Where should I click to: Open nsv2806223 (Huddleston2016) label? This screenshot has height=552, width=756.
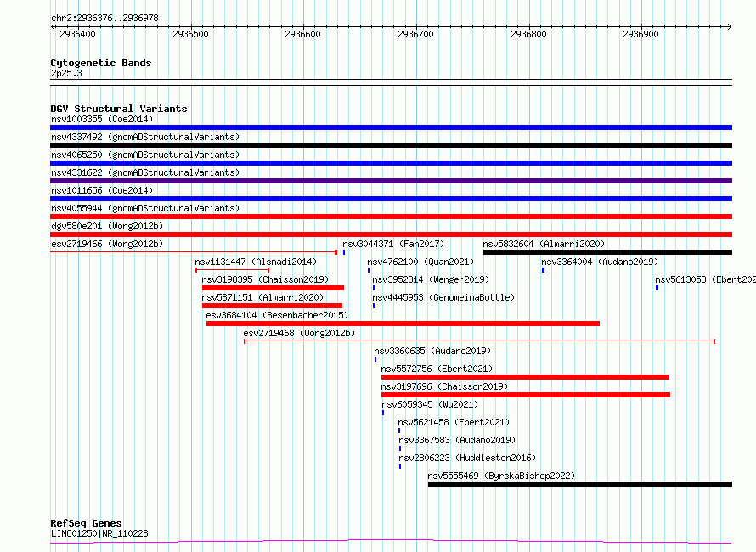(467, 458)
